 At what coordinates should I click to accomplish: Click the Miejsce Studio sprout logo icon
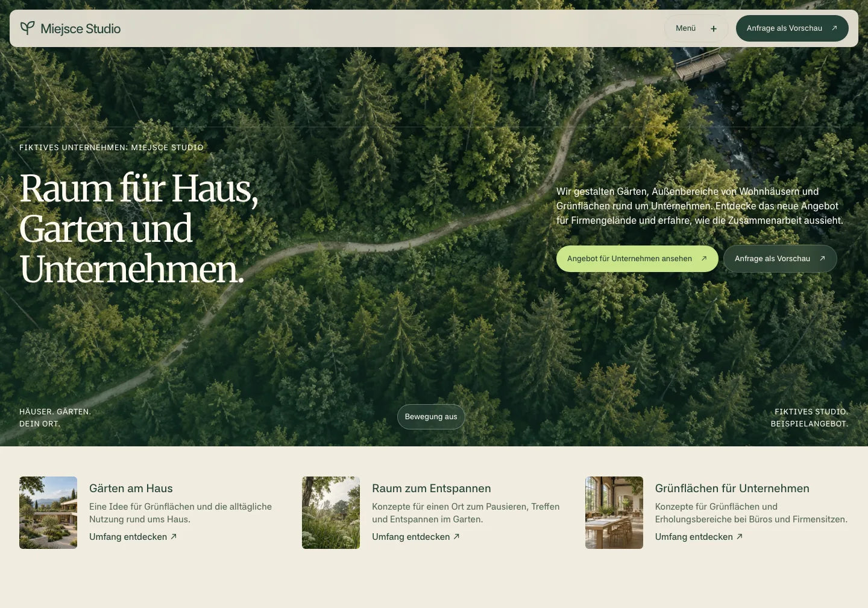point(27,28)
